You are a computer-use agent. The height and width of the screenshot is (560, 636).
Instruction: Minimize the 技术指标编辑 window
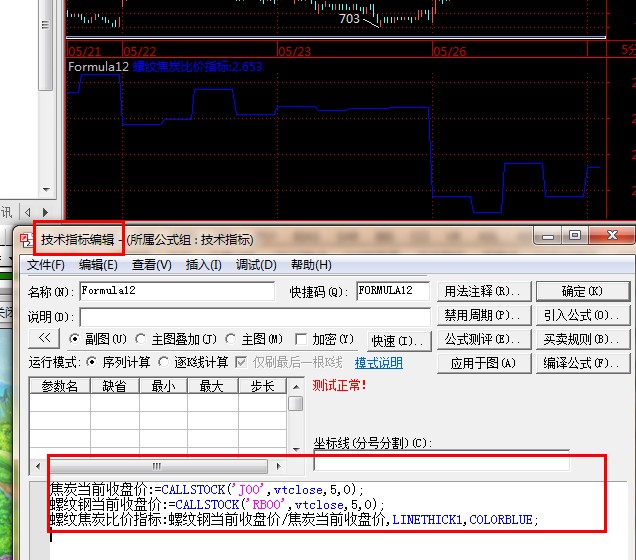[548, 236]
